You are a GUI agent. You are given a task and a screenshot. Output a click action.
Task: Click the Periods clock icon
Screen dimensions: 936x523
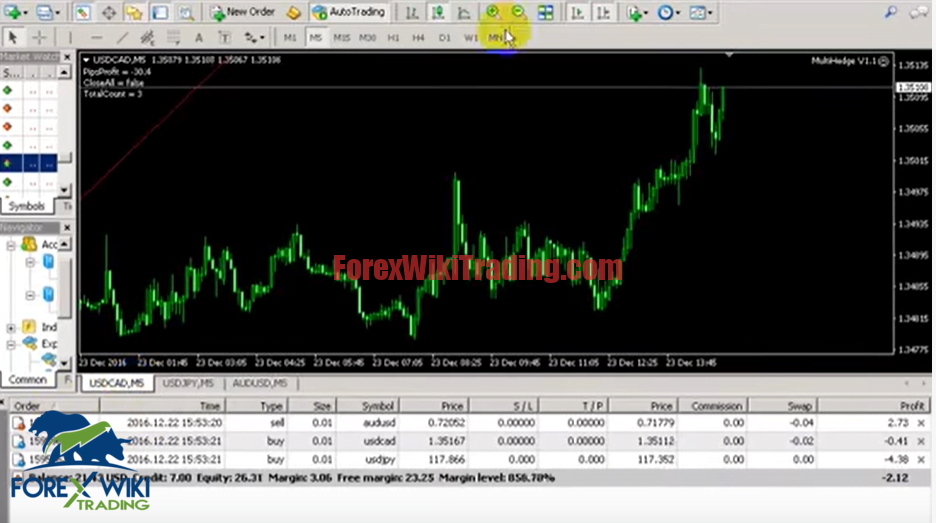tap(664, 12)
